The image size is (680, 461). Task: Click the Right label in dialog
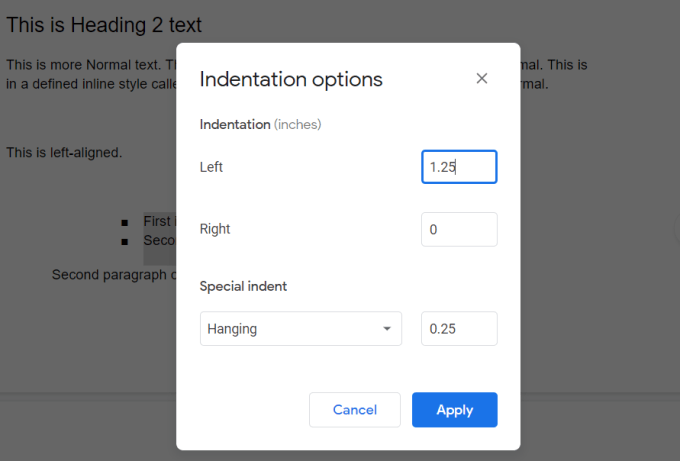pyautogui.click(x=215, y=229)
